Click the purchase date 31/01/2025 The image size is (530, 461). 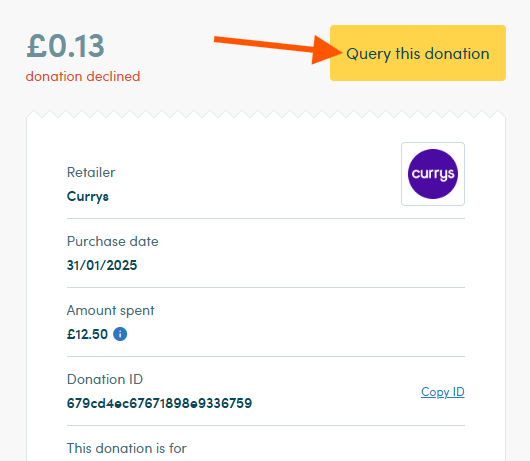(102, 265)
